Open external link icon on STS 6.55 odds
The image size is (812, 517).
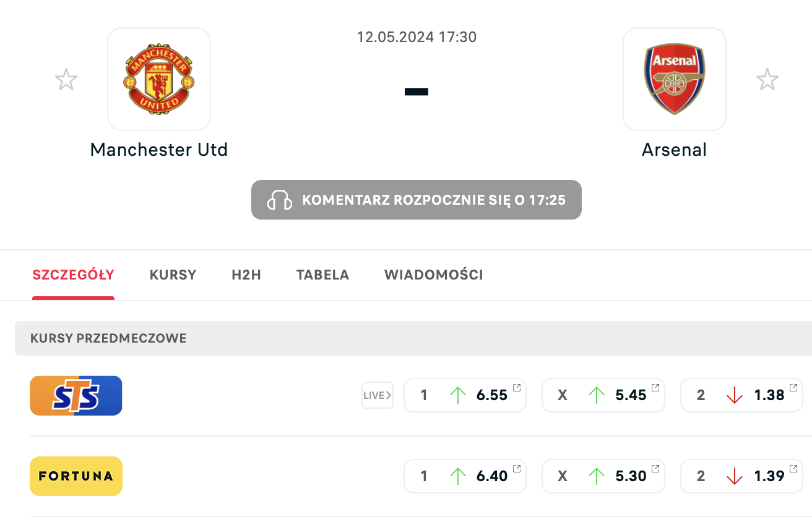[x=517, y=388]
